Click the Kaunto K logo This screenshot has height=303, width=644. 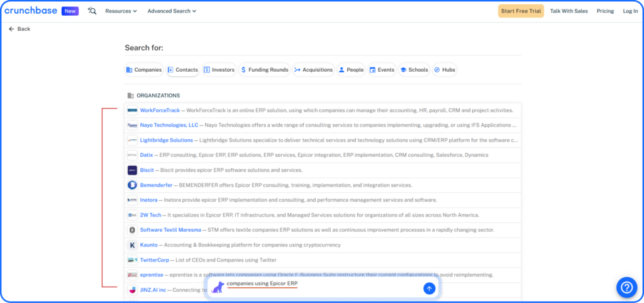click(x=132, y=245)
